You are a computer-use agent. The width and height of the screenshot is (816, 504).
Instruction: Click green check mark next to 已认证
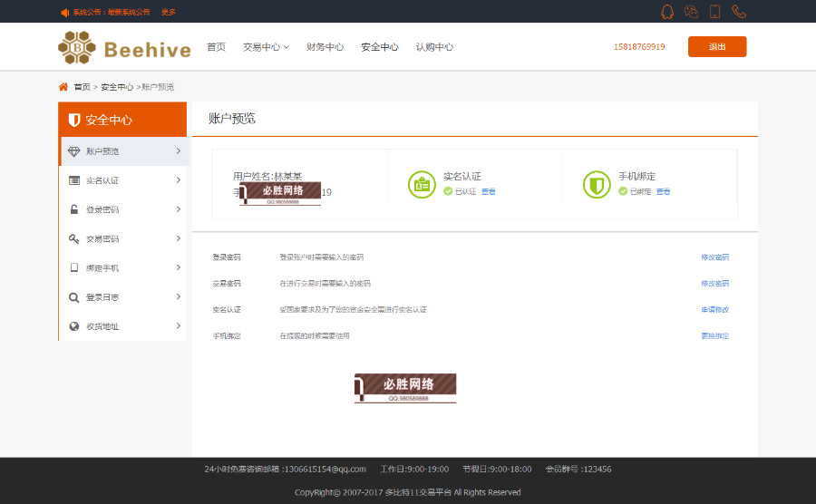coord(448,191)
